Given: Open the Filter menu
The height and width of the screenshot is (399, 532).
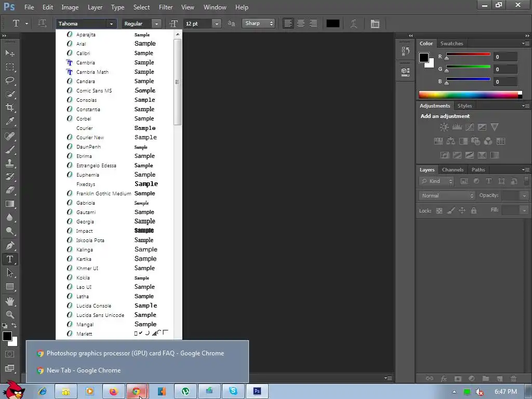Looking at the screenshot, I should click(166, 7).
